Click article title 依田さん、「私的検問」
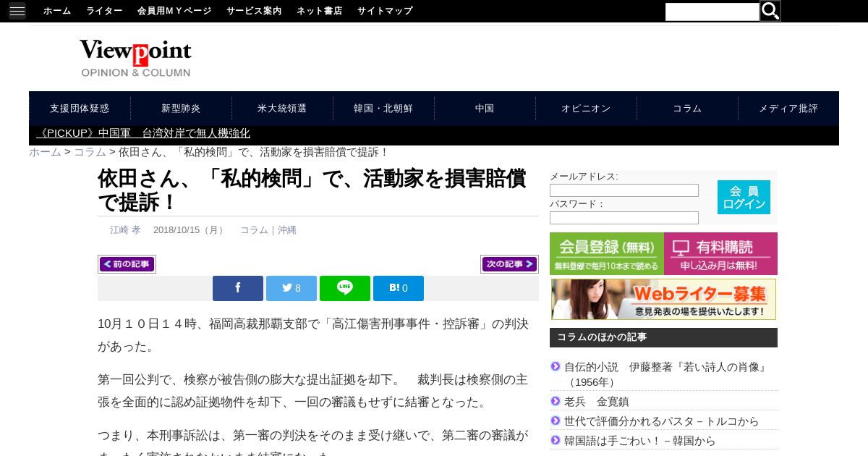 [312, 190]
